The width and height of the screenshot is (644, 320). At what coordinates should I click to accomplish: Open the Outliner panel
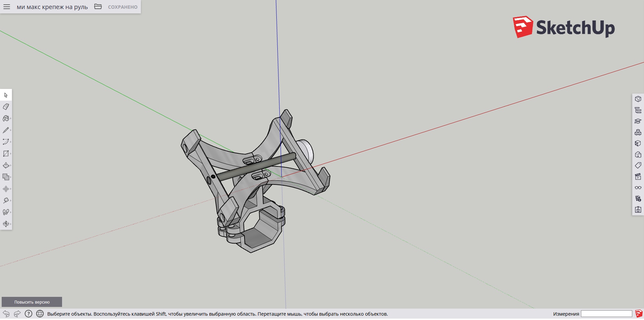click(x=638, y=110)
